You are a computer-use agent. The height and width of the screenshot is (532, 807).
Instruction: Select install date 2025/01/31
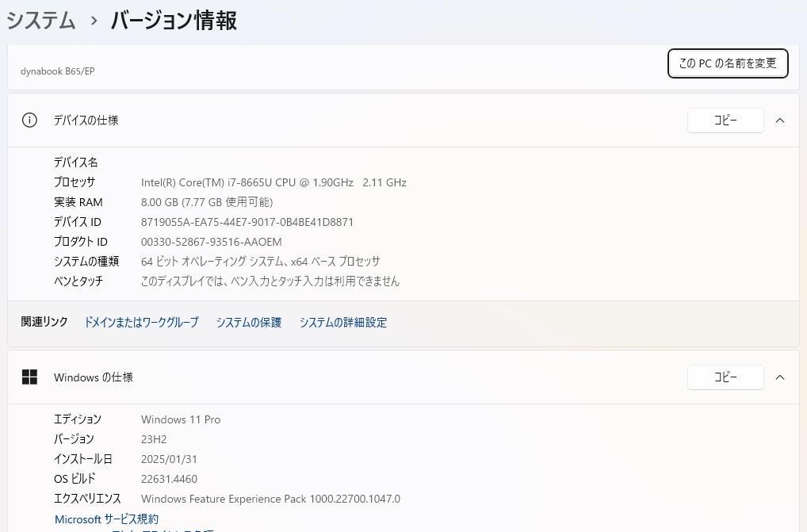click(x=169, y=459)
